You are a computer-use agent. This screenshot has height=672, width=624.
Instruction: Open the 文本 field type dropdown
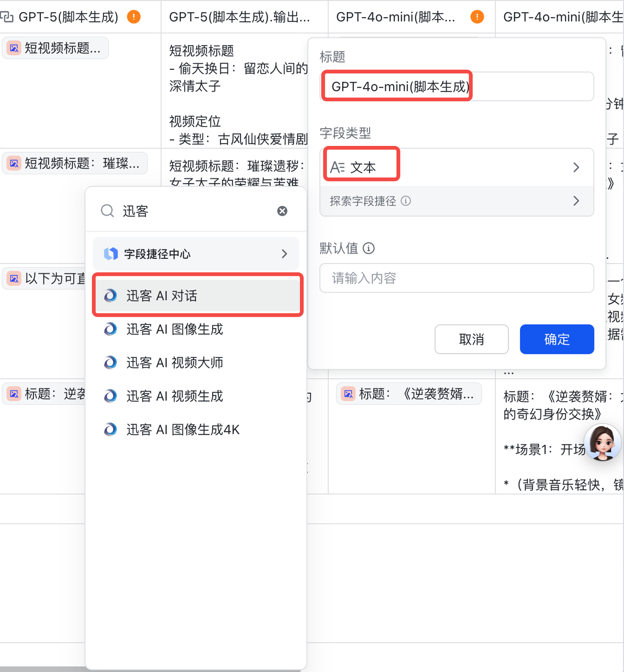[457, 167]
